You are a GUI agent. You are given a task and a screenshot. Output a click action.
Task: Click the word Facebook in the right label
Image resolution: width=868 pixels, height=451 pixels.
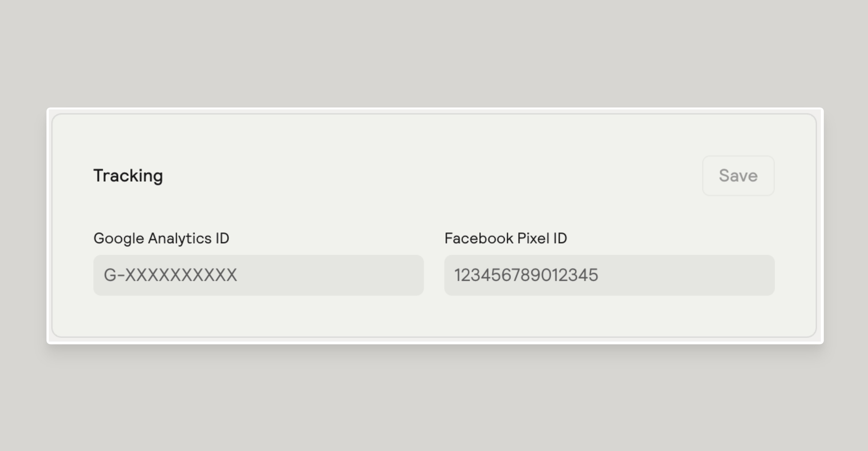[x=479, y=238]
